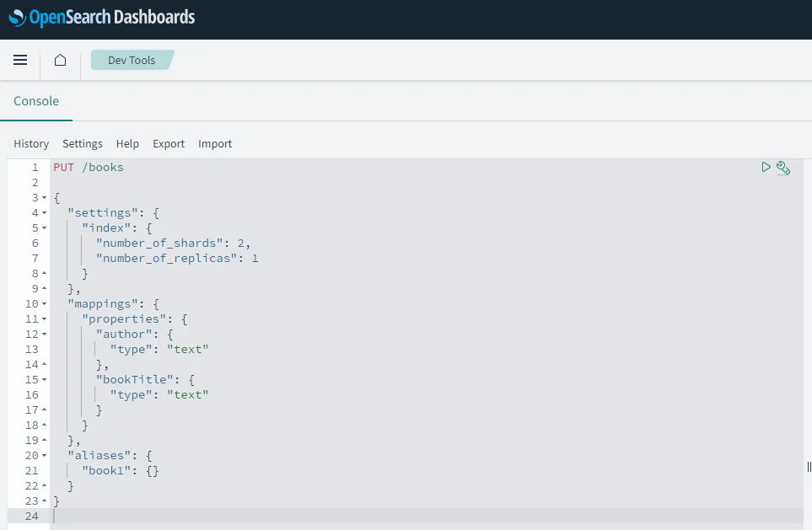Screen dimensions: 812x530
Task: Open the Help panel
Action: tap(127, 143)
